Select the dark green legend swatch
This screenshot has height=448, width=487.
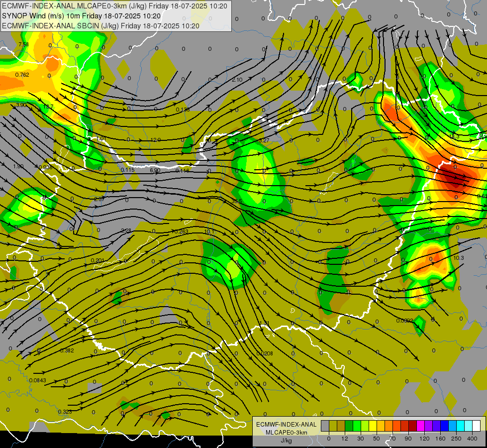tap(349, 426)
